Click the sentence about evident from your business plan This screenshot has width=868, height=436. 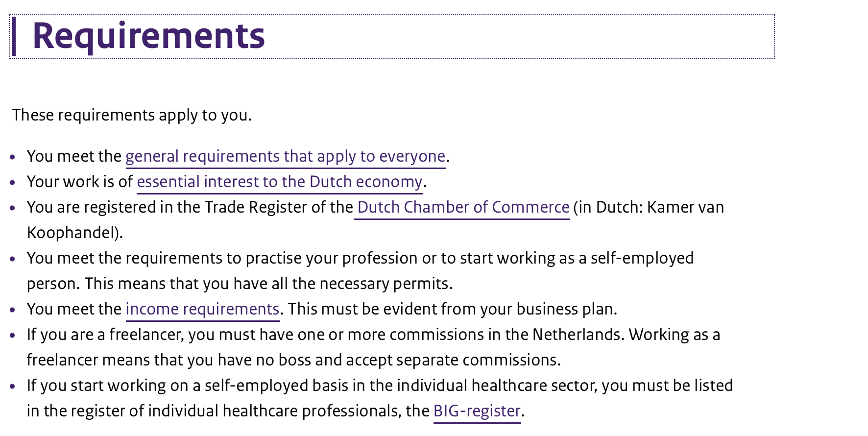[453, 309]
